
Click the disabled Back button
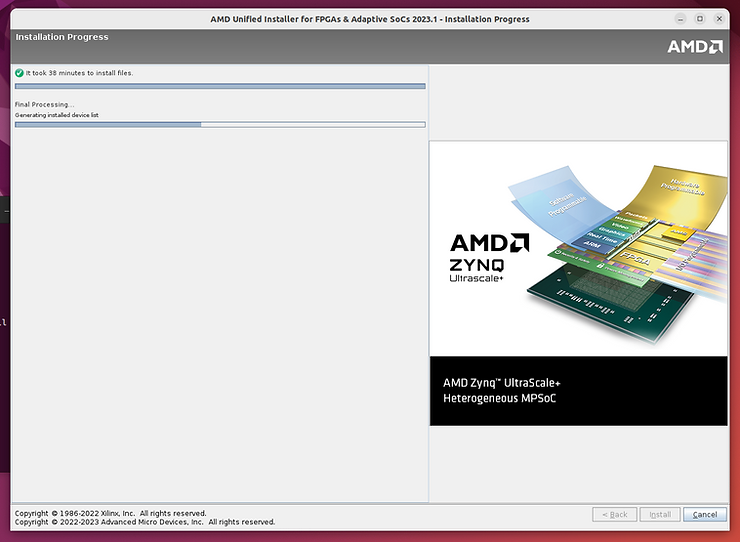pyautogui.click(x=614, y=514)
